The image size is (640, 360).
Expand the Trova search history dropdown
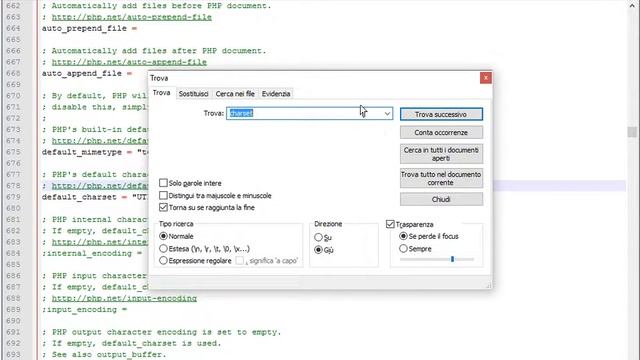click(x=387, y=113)
